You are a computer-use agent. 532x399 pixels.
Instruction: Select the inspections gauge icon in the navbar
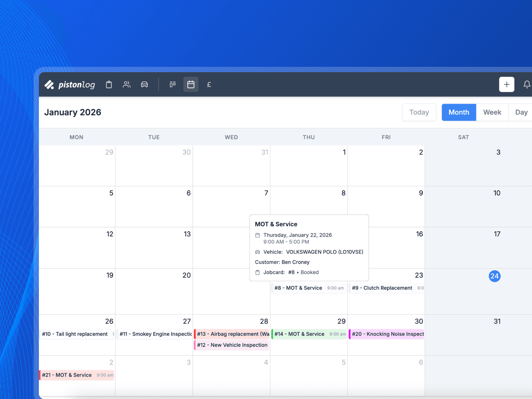(173, 84)
